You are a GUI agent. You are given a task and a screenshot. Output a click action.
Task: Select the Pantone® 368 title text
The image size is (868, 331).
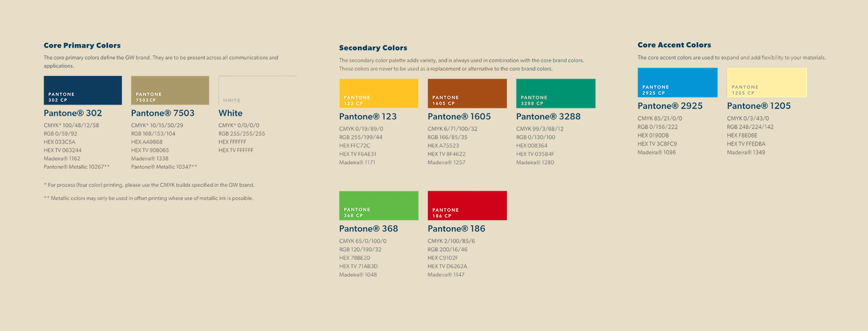[x=368, y=228]
